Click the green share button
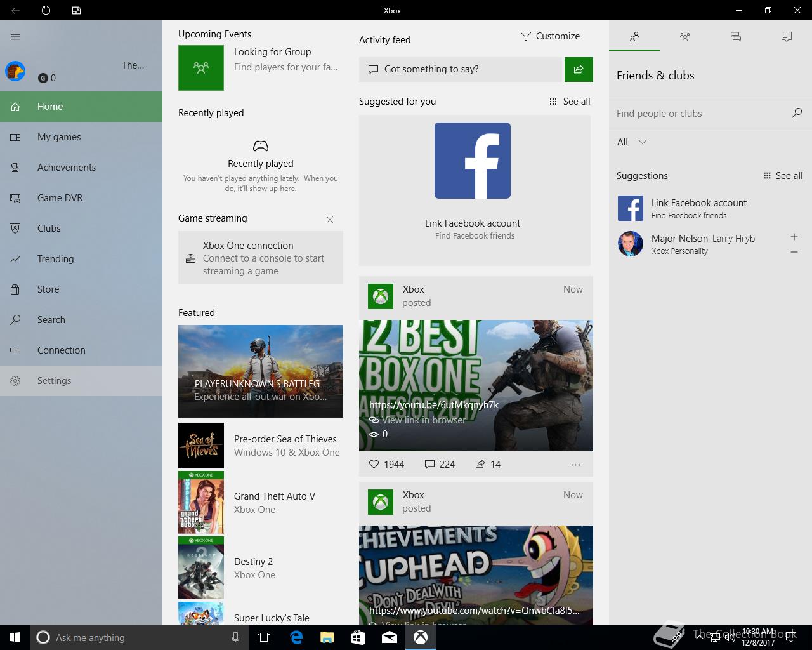The height and width of the screenshot is (650, 812). pyautogui.click(x=579, y=69)
